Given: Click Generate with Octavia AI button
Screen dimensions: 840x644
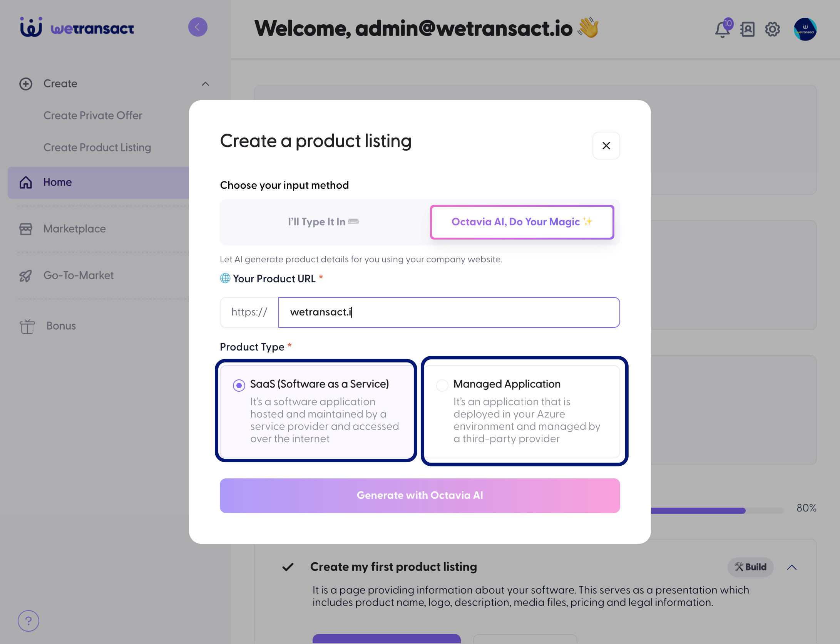Looking at the screenshot, I should tap(420, 496).
